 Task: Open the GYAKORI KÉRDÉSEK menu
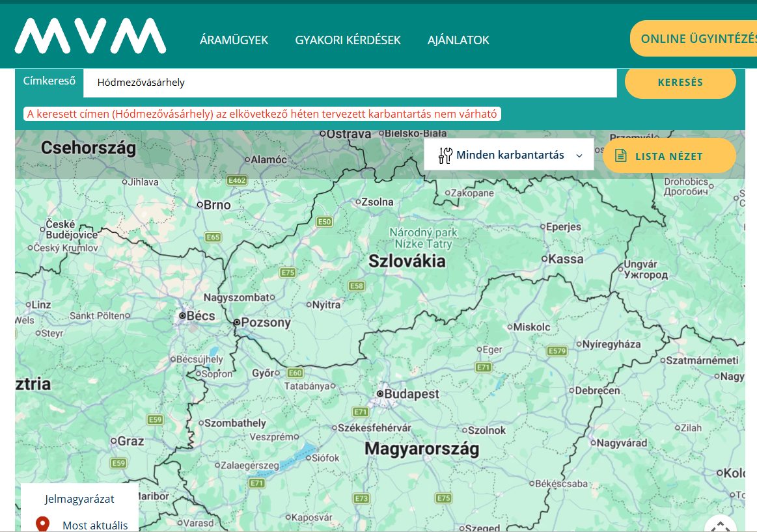[348, 40]
